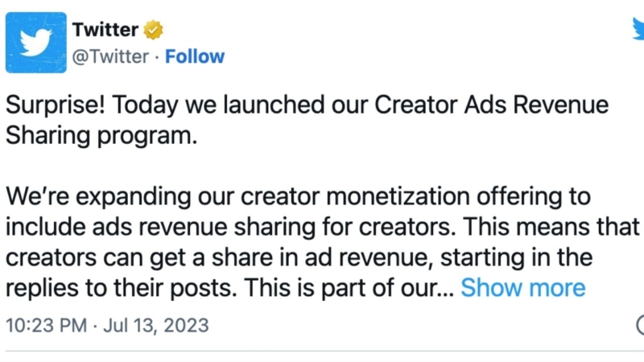
Task: Click the divider line below the timestamp
Action: 322,352
